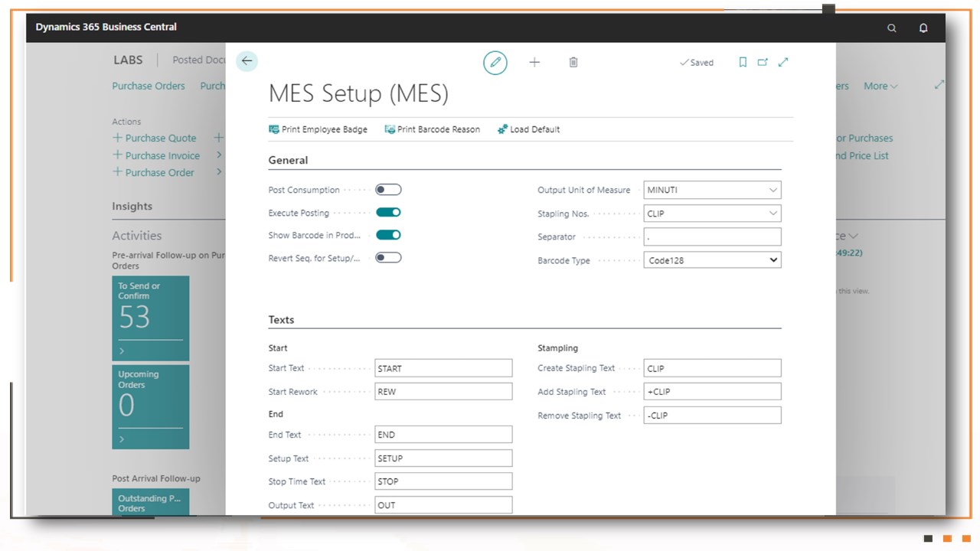Click the Remove Stapling Text input field
Image resolution: width=980 pixels, height=551 pixels.
(713, 416)
